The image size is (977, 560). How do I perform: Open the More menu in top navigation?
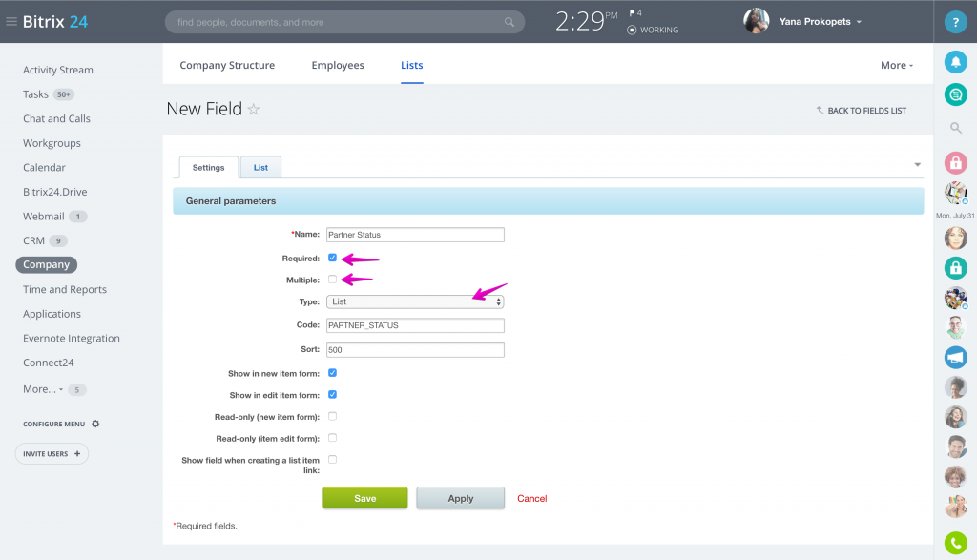click(x=897, y=66)
